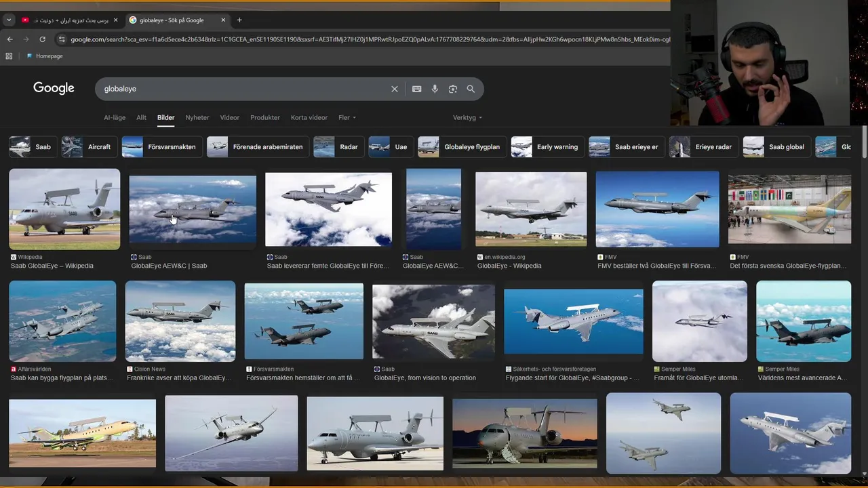
Task: Open the Videor results tab
Action: [x=230, y=117]
